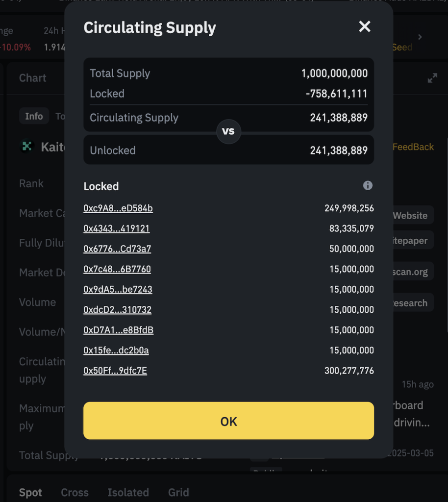Expand the chart to fullscreen

[x=432, y=78]
